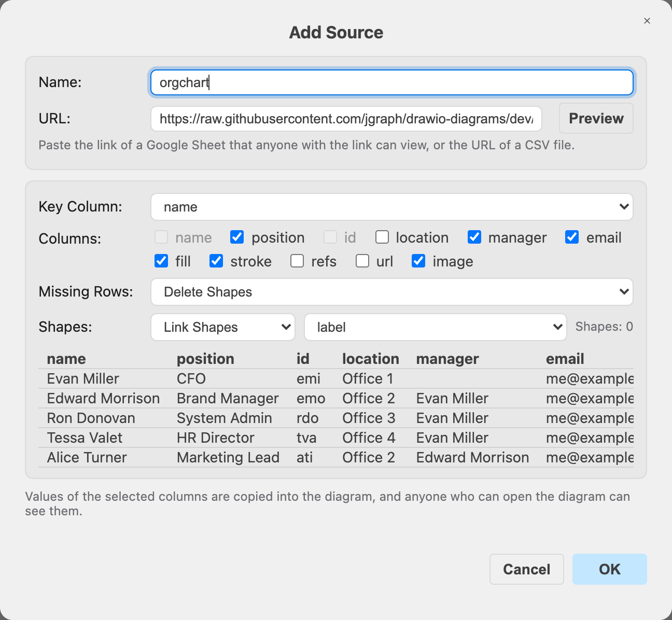Expand the label dropdown for shapes

(x=435, y=327)
